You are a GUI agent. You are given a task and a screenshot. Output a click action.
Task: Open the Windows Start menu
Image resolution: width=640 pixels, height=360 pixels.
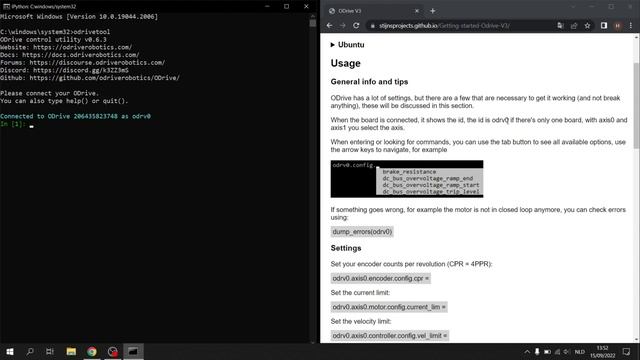pyautogui.click(x=10, y=351)
